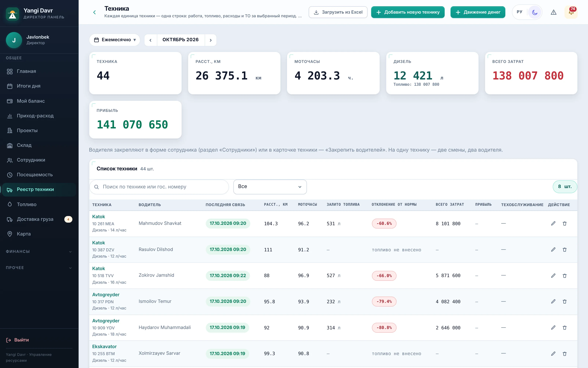Toggle dark mode moon switch
Viewport: 588px width, 368px height.
pyautogui.click(x=535, y=12)
